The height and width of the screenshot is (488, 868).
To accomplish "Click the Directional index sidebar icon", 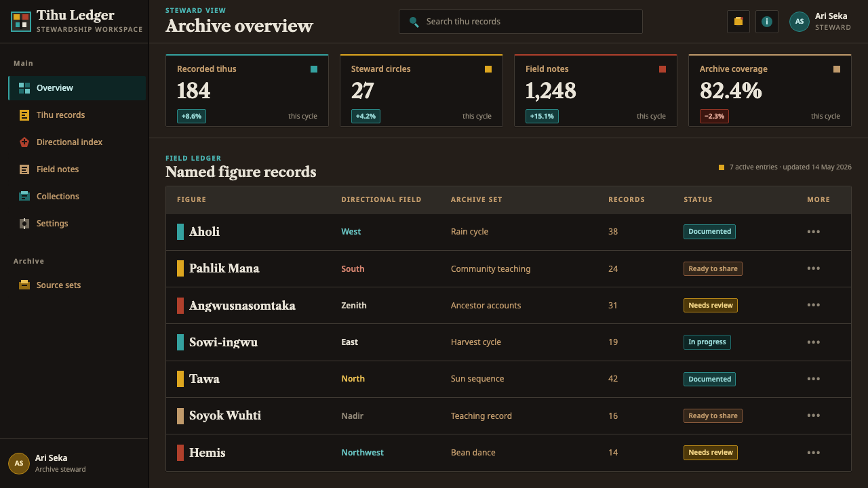I will 24,142.
